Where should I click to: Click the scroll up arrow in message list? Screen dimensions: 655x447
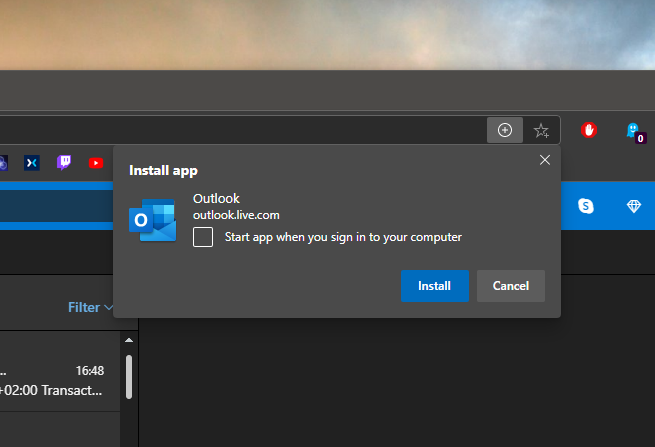(128, 341)
